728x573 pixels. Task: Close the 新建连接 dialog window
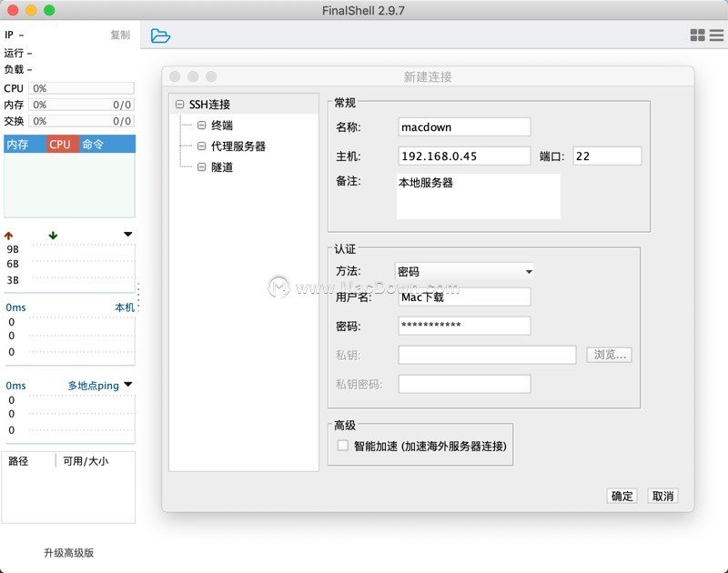pyautogui.click(x=175, y=76)
